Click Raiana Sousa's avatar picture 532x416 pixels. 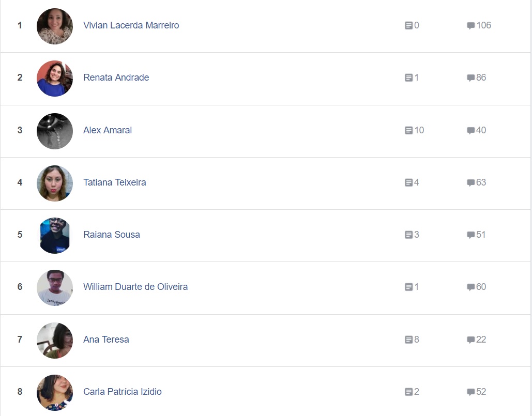pos(55,235)
